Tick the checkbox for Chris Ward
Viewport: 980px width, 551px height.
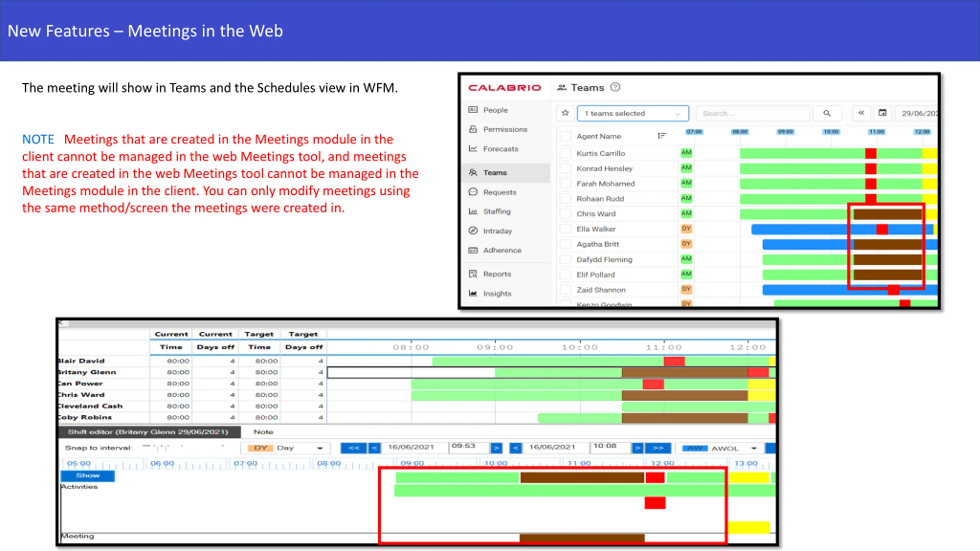click(x=565, y=214)
